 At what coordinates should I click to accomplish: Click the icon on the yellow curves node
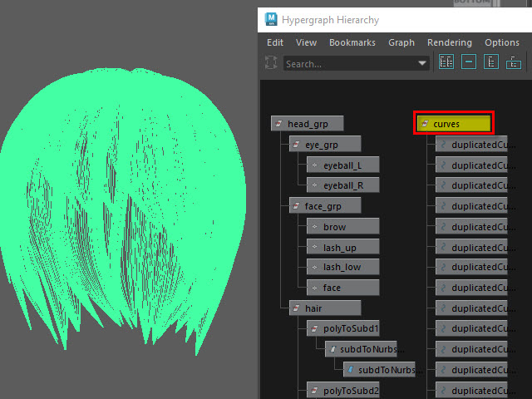[x=425, y=124]
